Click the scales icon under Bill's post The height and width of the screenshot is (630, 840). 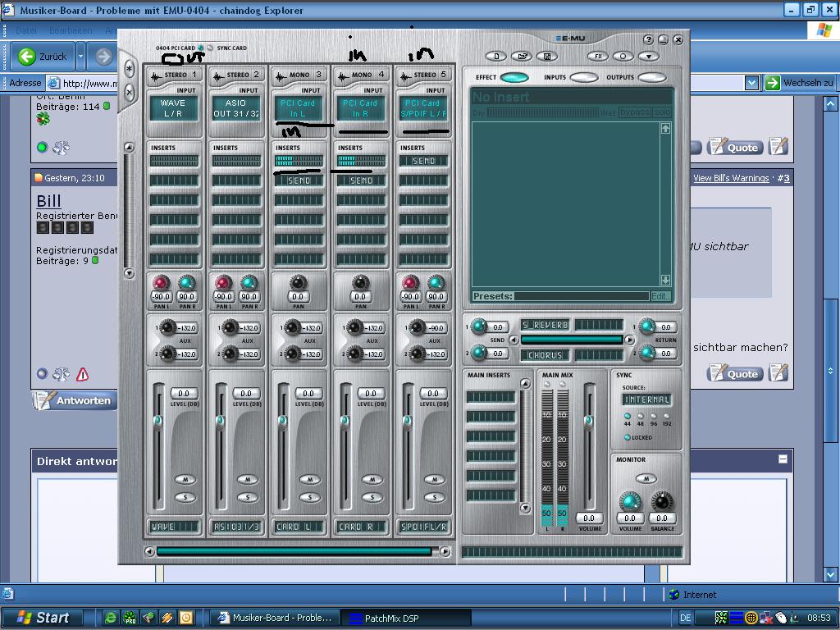(61, 374)
